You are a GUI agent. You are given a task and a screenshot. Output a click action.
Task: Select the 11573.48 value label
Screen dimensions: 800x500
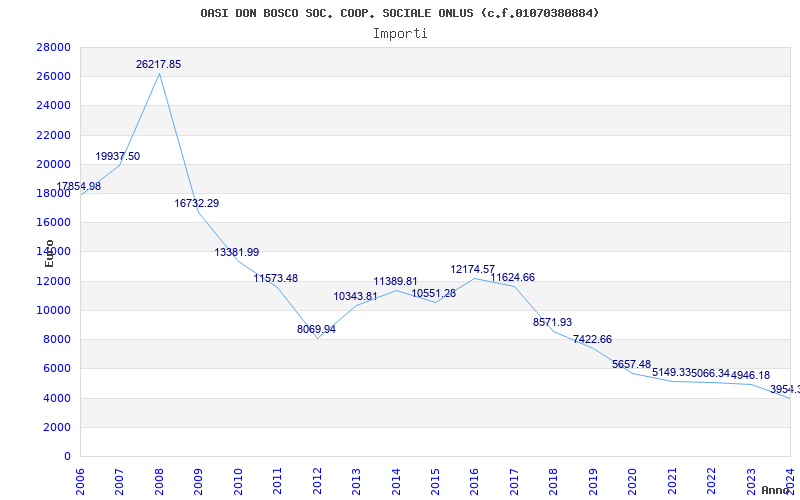click(x=276, y=278)
